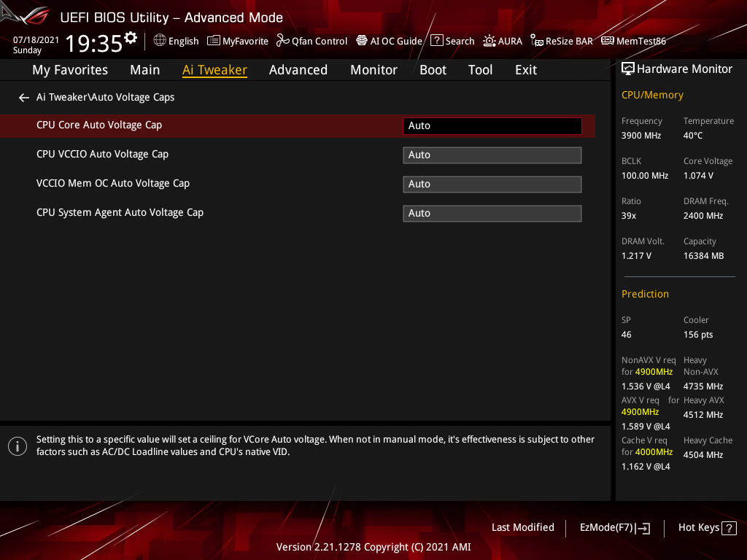
Task: Switch to EzMode with F7 button
Action: pos(614,527)
